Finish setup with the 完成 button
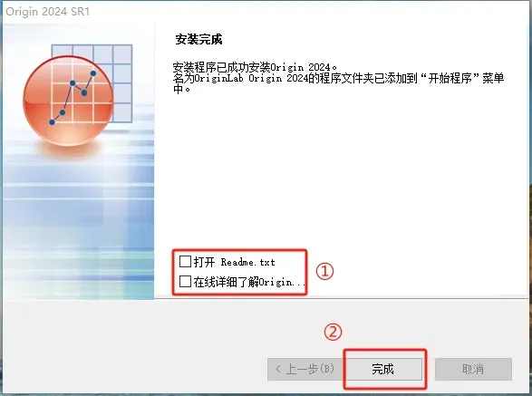Image resolution: width=532 pixels, height=396 pixels. click(383, 369)
